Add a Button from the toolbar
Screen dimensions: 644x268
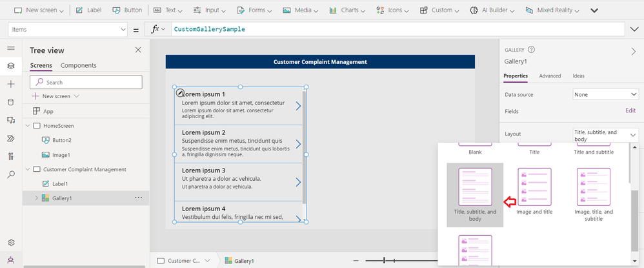coord(127,10)
